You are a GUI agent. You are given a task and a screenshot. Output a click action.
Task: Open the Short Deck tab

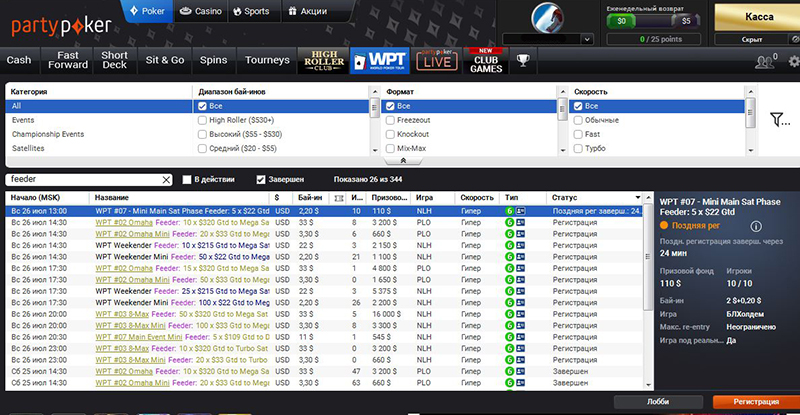coord(114,60)
